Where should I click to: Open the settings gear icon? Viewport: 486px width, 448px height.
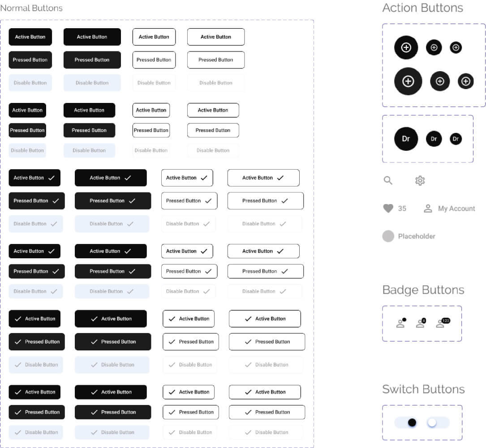(420, 180)
